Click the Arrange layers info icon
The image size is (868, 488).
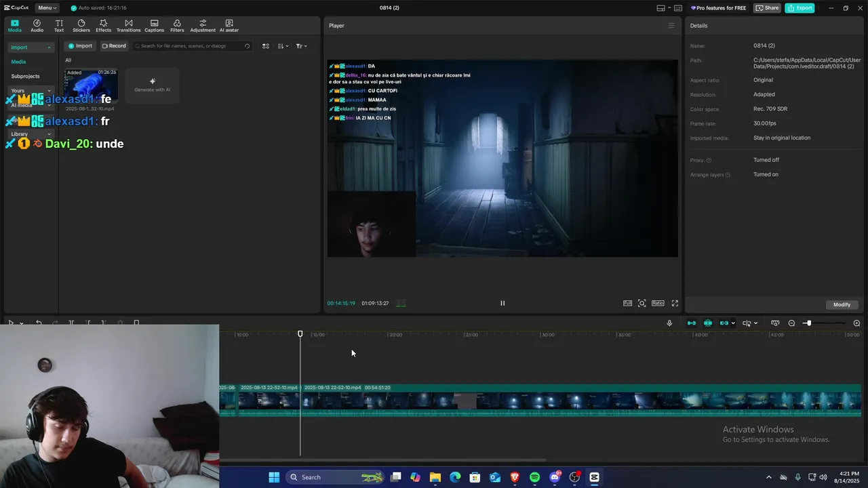[728, 175]
